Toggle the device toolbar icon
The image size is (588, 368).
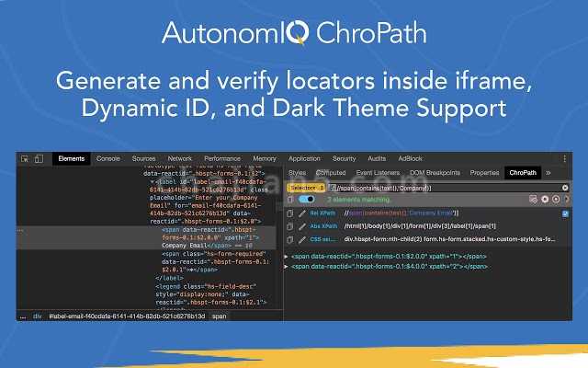click(39, 159)
